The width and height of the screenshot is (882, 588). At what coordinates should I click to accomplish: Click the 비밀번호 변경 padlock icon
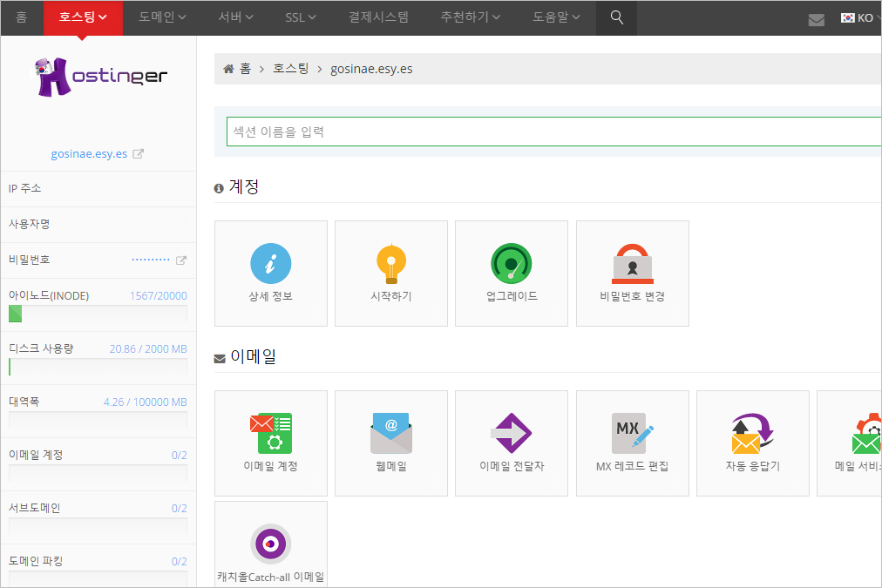(632, 264)
